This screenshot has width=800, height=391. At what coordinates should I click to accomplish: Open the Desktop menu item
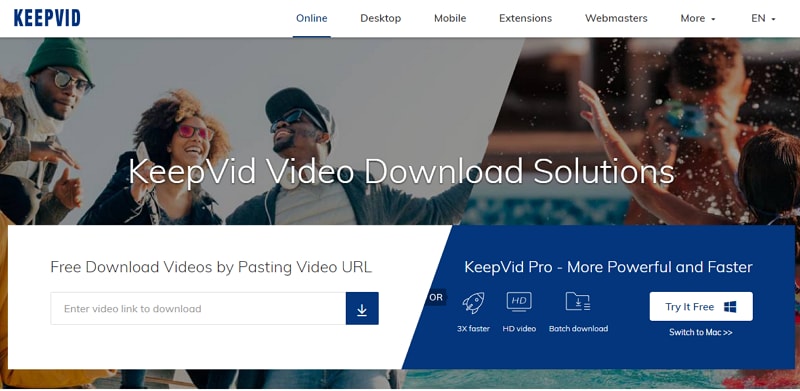coord(381,18)
